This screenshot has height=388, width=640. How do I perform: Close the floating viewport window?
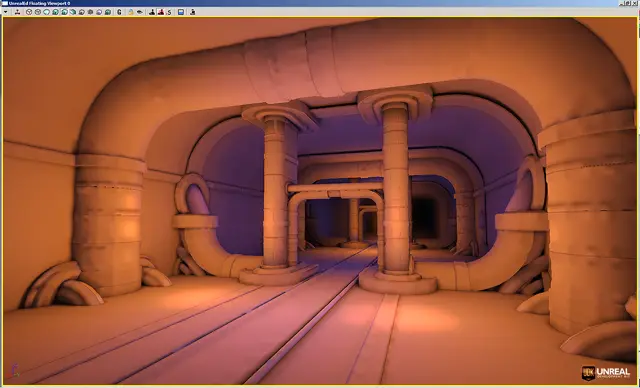(634, 3)
